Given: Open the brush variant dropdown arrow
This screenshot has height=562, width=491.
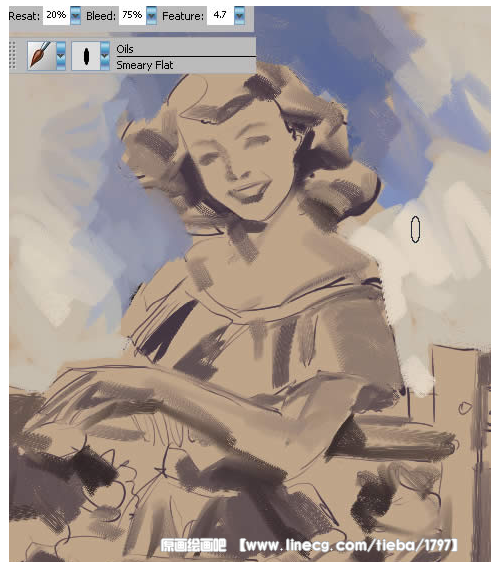Looking at the screenshot, I should [105, 56].
